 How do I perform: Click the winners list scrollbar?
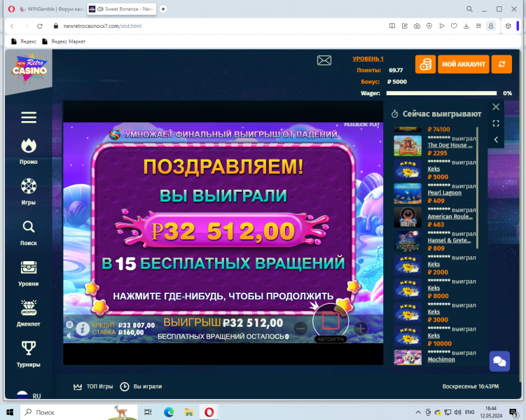coord(478,188)
